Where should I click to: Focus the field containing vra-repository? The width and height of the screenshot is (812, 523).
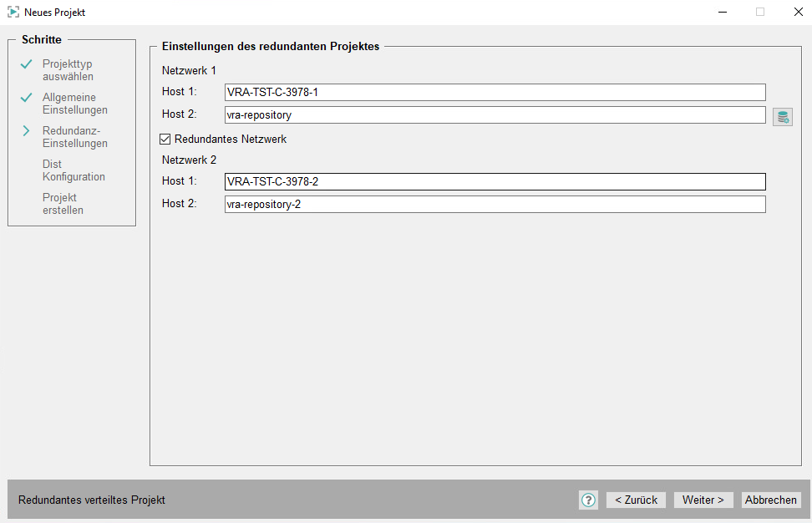tap(495, 114)
